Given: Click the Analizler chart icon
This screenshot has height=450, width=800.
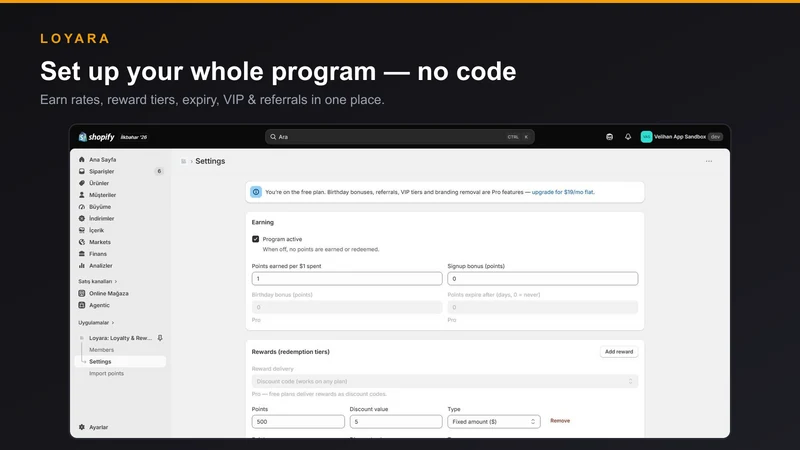Looking at the screenshot, I should [82, 266].
